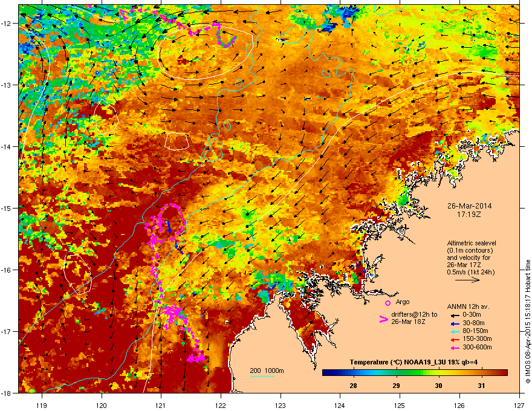Click the magenta drifters arrowhead legend symbol

pos(383,319)
